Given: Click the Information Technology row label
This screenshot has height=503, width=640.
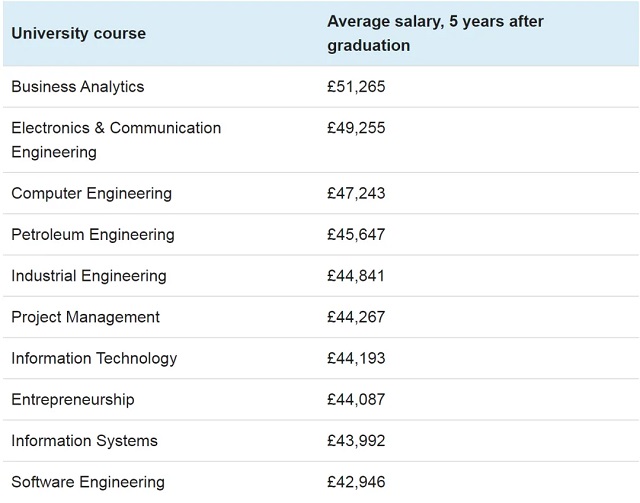Looking at the screenshot, I should (x=94, y=358).
